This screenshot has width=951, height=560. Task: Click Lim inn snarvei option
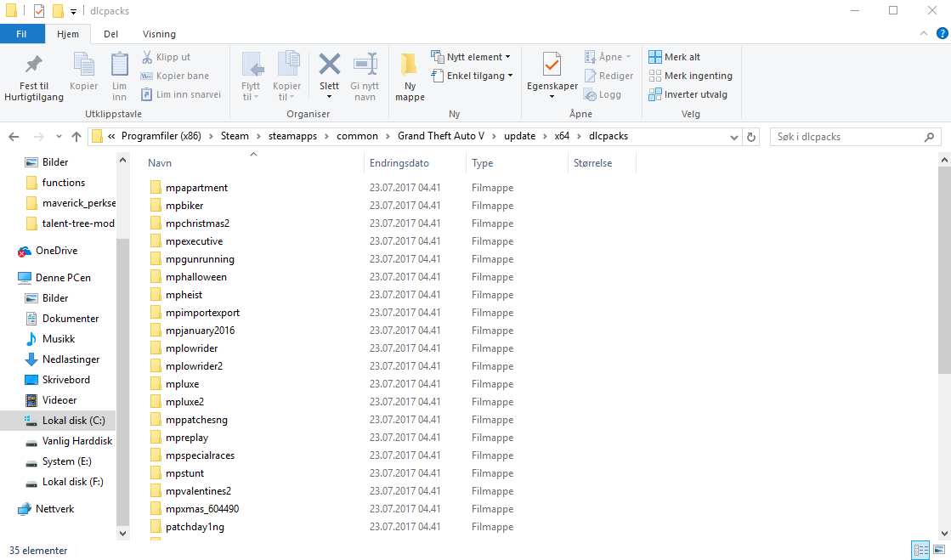[x=181, y=94]
